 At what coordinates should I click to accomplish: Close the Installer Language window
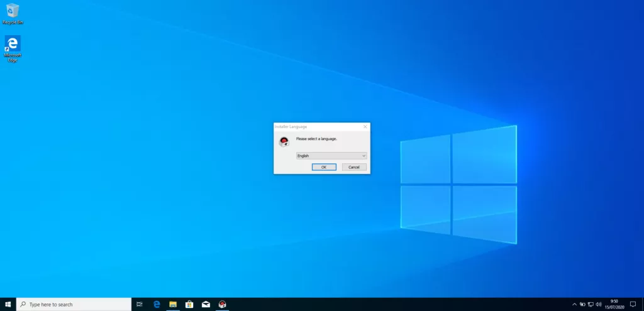(365, 126)
